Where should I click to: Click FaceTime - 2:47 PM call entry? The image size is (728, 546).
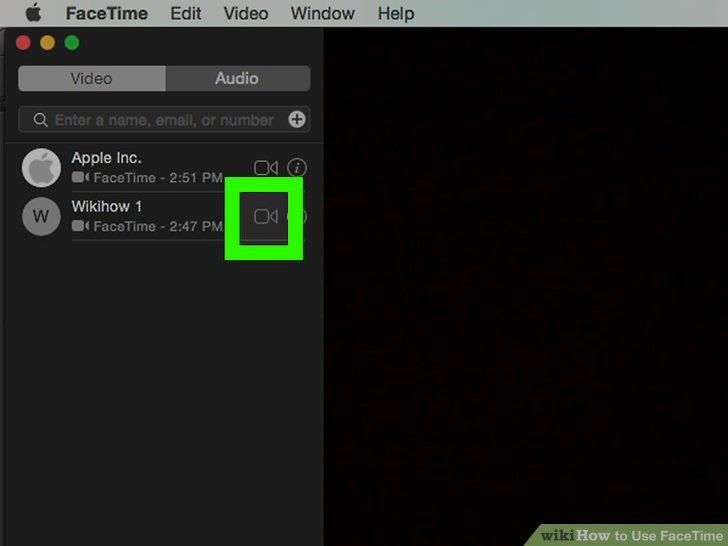pos(148,227)
